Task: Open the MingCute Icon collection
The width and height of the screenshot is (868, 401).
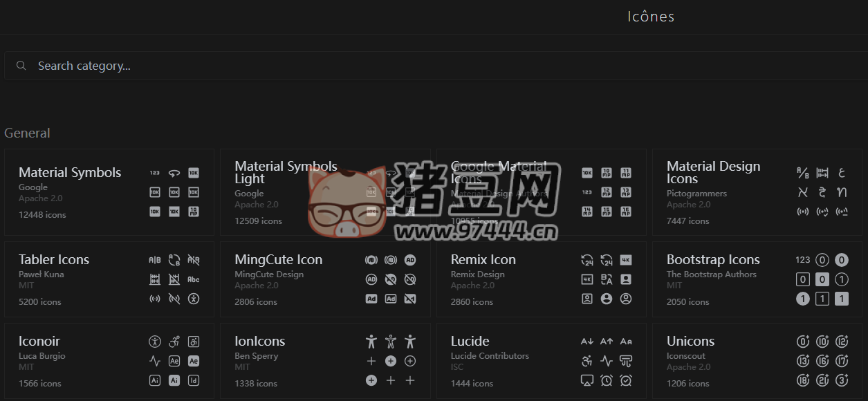Action: tap(325, 279)
